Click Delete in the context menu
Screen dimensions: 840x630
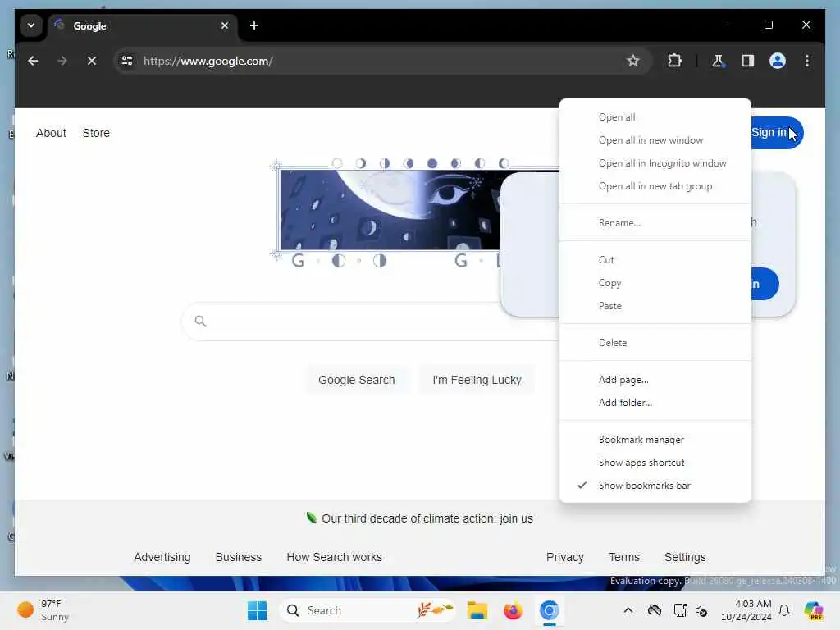(655, 343)
